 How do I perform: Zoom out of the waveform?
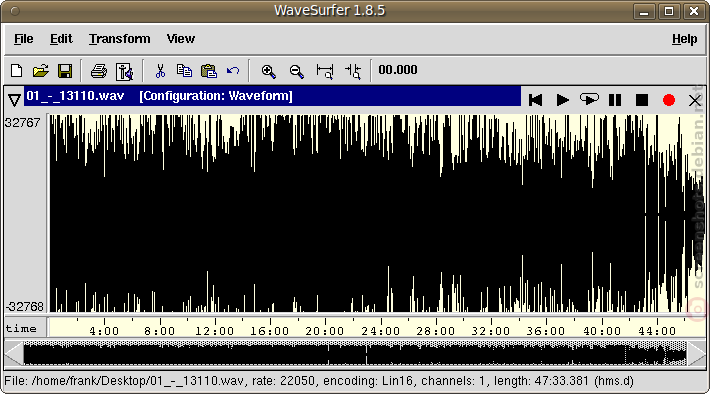pos(297,72)
